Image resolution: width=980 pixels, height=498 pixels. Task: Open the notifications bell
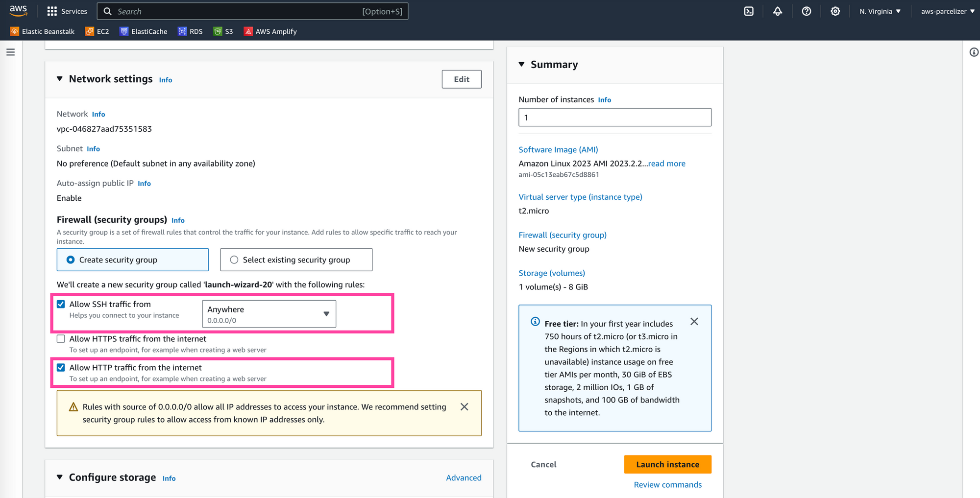pyautogui.click(x=777, y=11)
